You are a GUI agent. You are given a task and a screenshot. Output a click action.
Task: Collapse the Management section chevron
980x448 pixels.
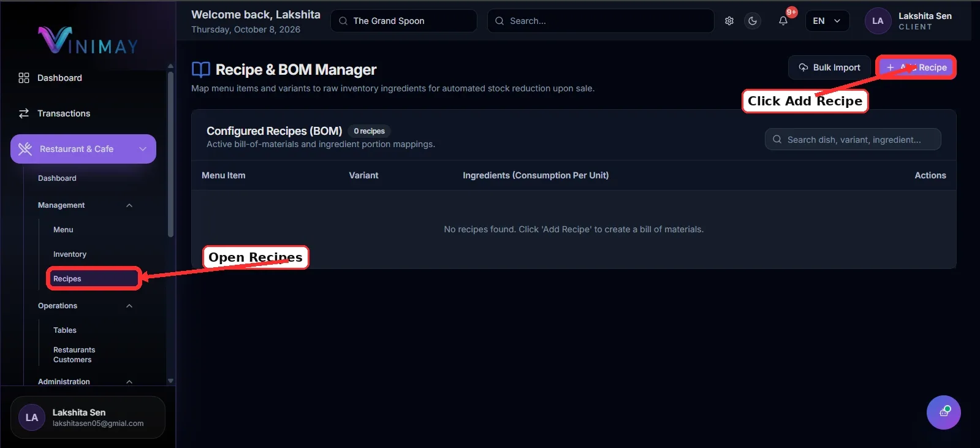[129, 205]
